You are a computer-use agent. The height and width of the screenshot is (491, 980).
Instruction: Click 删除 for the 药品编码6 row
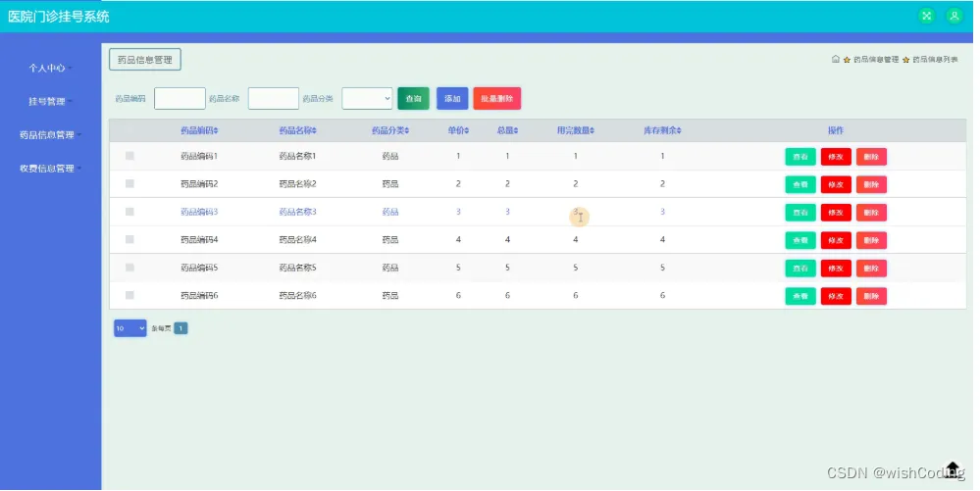point(871,296)
